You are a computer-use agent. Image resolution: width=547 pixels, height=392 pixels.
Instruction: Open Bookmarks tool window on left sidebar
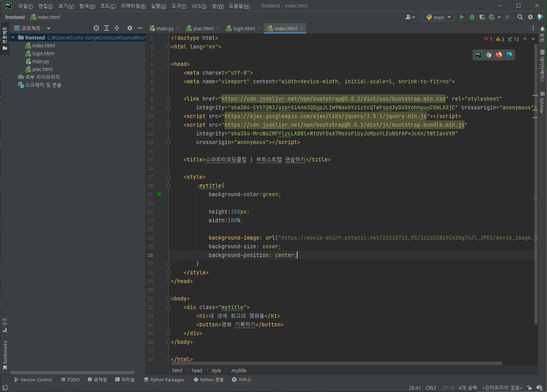tap(5, 355)
